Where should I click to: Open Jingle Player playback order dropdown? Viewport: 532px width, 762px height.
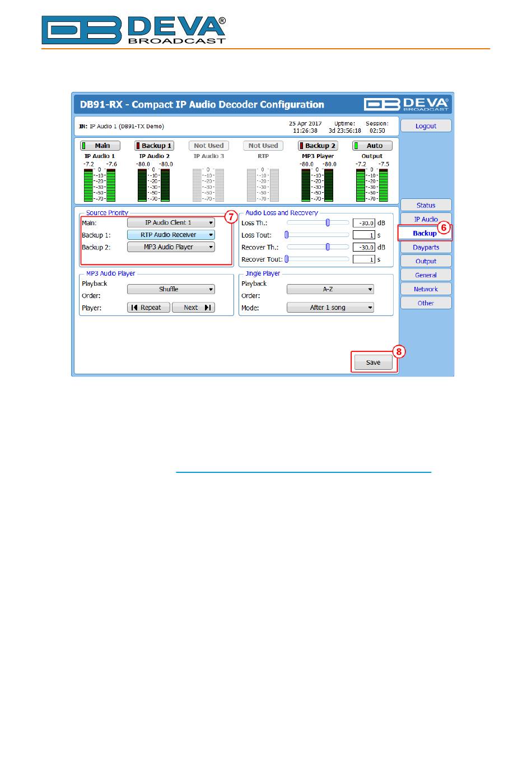330,289
